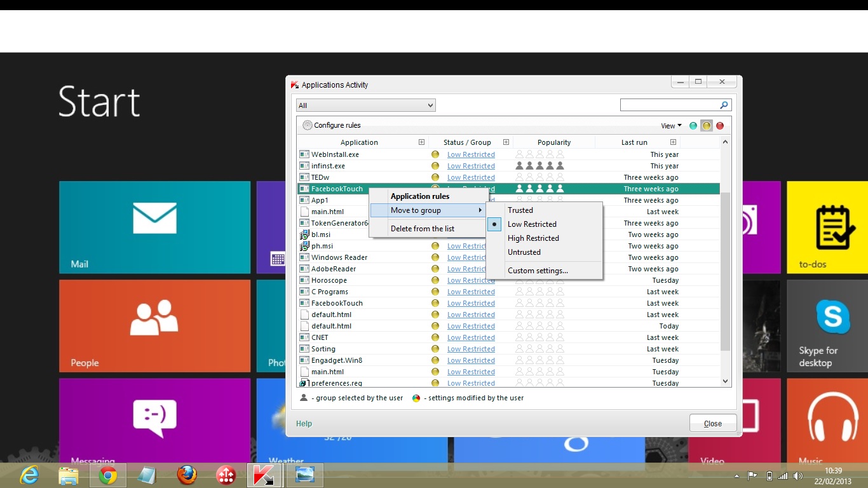Click the scrollbar down arrow
This screenshot has width=868, height=488.
[x=725, y=381]
